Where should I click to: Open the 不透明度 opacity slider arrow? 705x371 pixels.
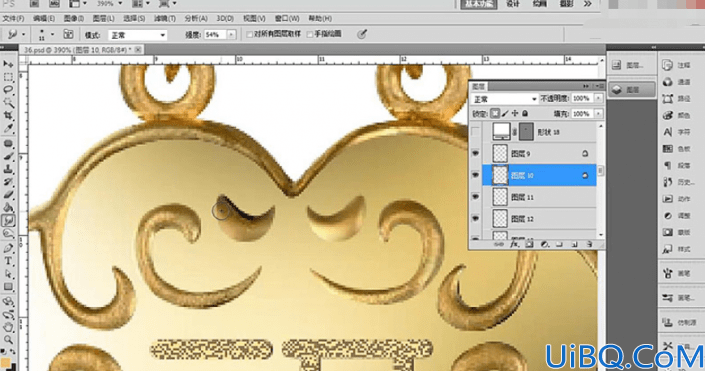click(x=598, y=98)
